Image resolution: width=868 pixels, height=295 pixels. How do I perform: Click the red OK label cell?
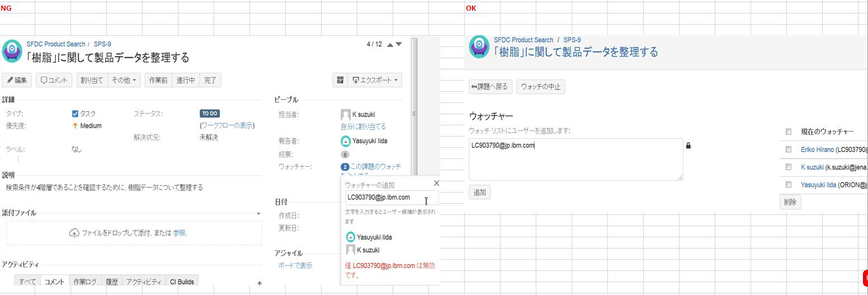point(471,8)
